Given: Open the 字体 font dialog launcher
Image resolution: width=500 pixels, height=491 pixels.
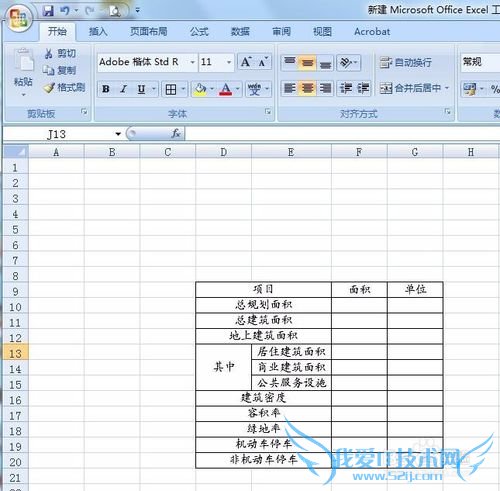Looking at the screenshot, I should (268, 112).
